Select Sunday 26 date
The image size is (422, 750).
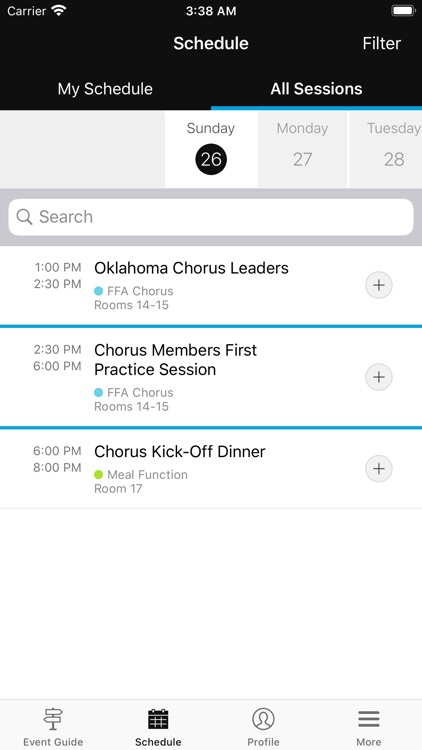(211, 149)
